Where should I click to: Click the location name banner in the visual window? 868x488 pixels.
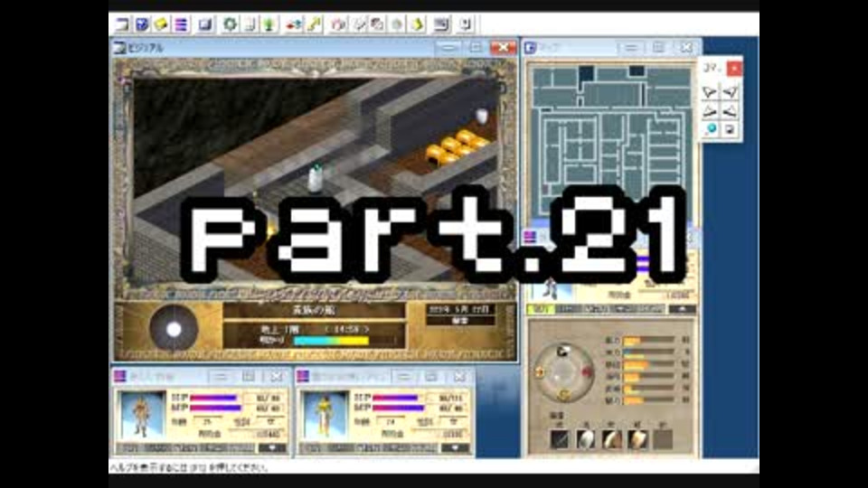314,310
